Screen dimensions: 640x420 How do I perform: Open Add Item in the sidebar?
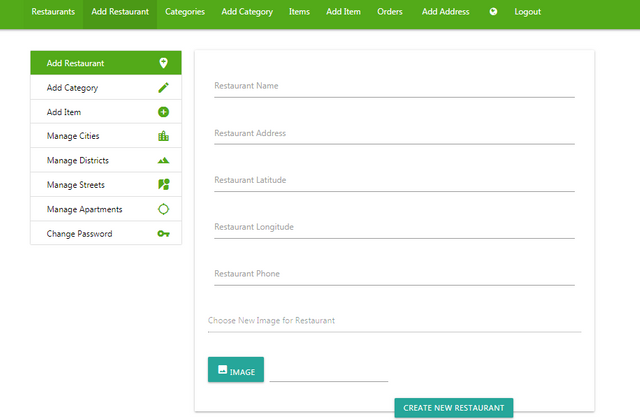point(106,112)
